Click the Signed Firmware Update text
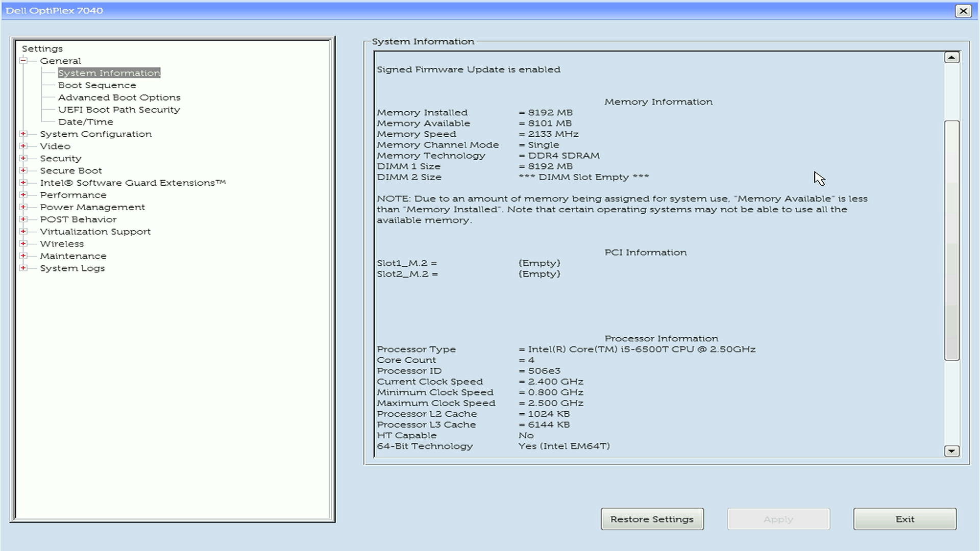 tap(469, 69)
